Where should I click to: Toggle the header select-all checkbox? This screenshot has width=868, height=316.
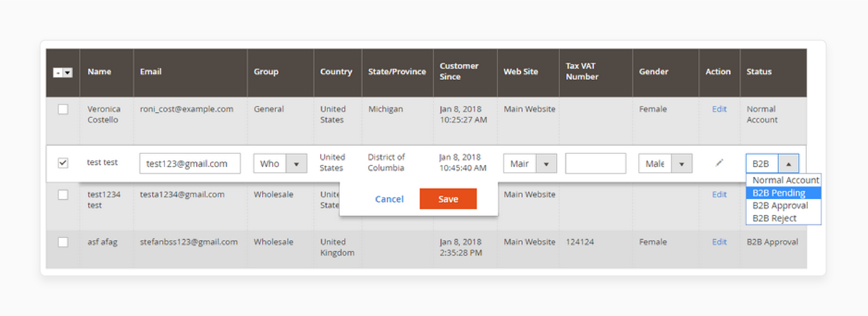pyautogui.click(x=58, y=73)
